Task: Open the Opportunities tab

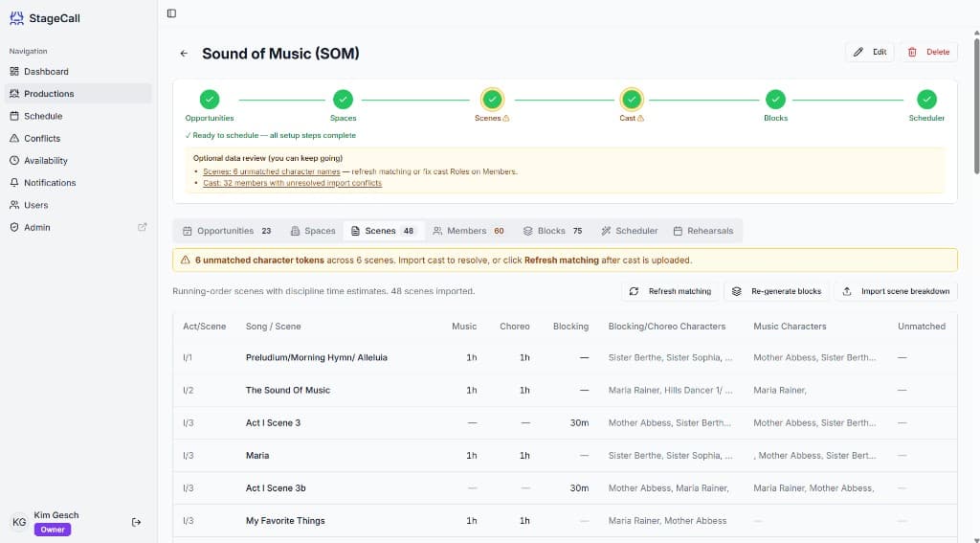Action: [226, 231]
